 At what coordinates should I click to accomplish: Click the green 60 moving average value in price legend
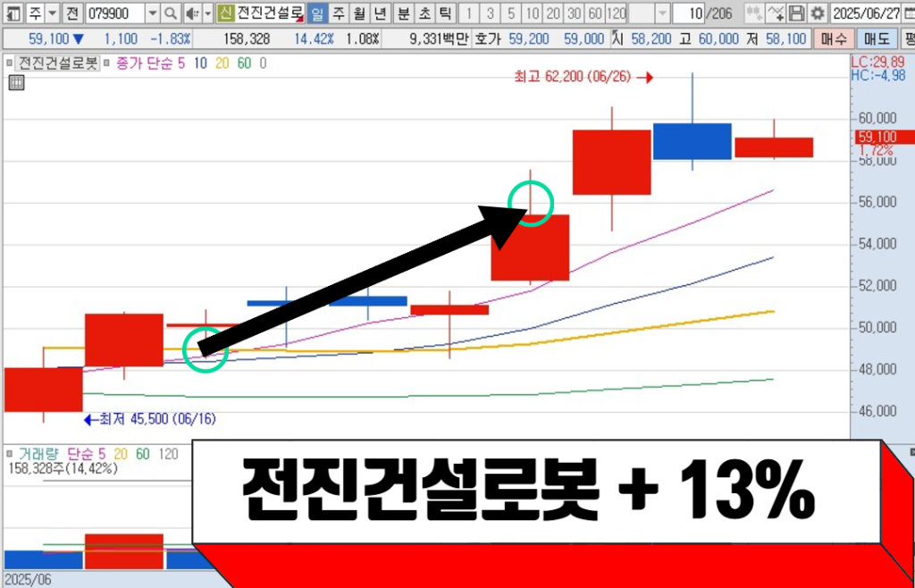[245, 63]
